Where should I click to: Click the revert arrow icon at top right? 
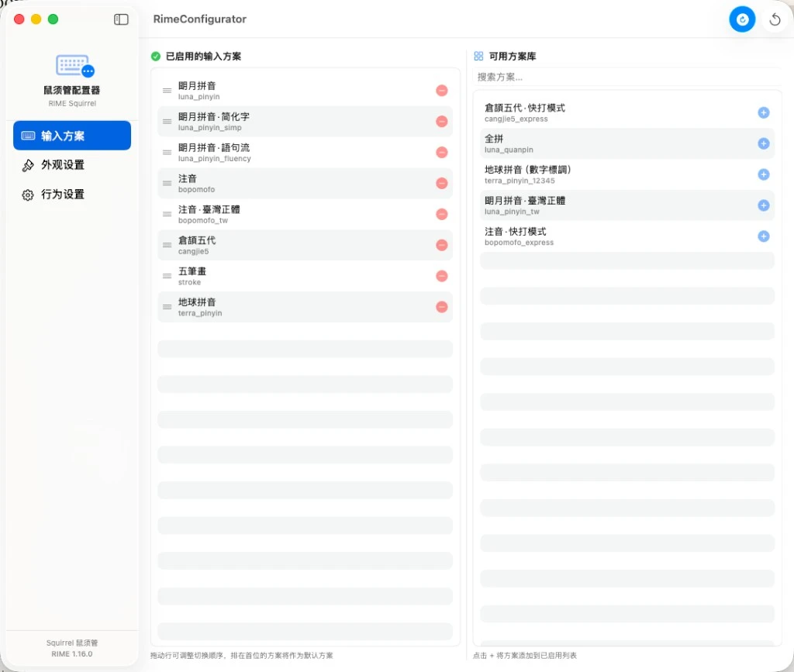pos(775,19)
